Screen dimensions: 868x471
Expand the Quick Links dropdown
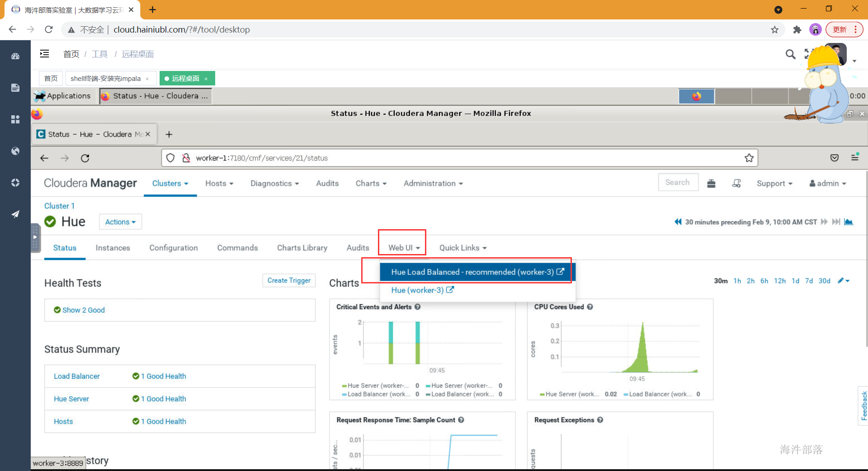coord(463,248)
